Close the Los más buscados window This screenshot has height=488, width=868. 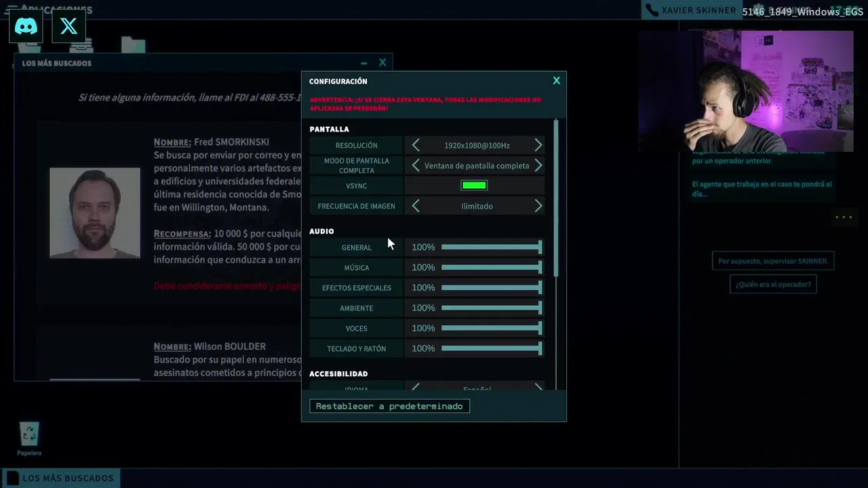click(382, 62)
